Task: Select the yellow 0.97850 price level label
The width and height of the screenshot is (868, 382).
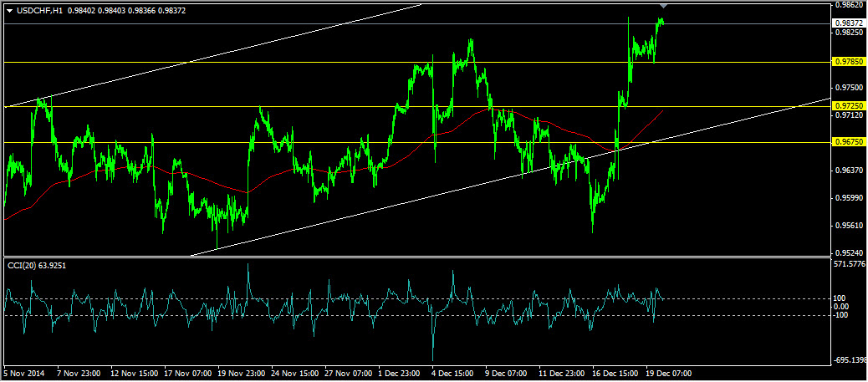Action: click(849, 62)
